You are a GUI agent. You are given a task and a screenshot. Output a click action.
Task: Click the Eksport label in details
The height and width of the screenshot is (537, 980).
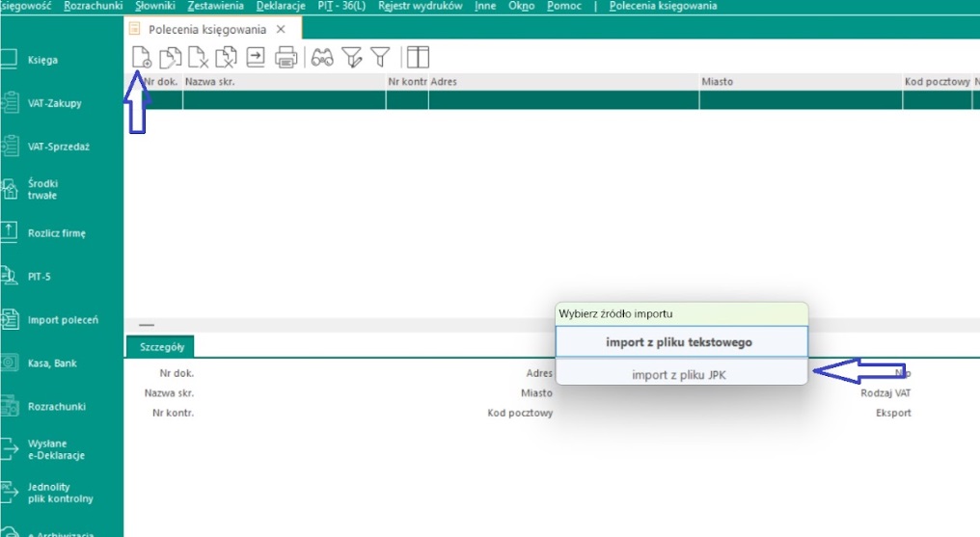pos(893,413)
